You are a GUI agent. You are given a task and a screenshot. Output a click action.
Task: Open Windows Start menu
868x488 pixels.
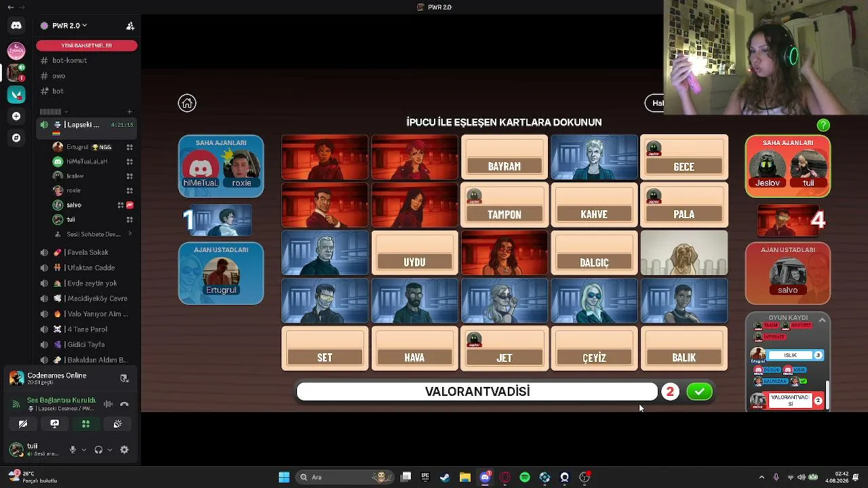284,477
